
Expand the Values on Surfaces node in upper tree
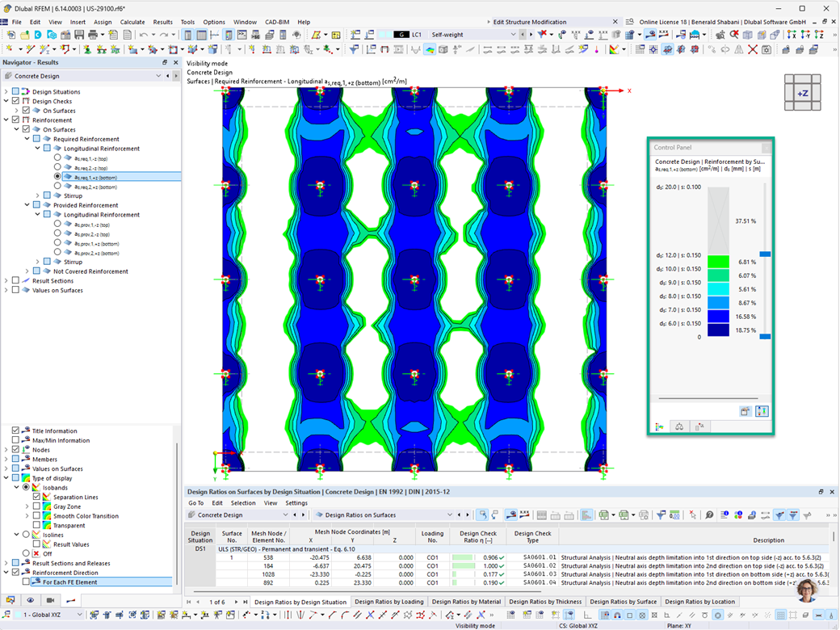[x=6, y=290]
